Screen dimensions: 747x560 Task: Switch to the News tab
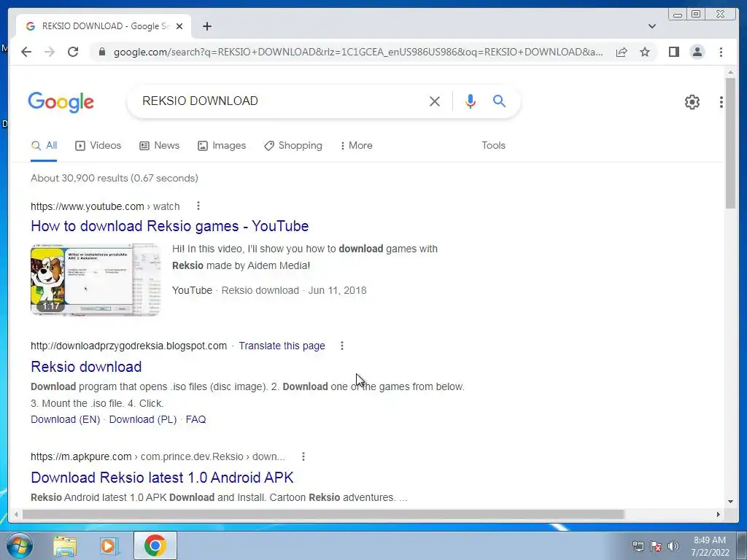[x=159, y=146]
